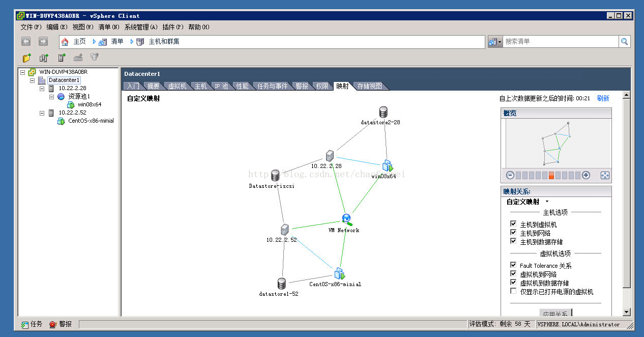Open the Alarms icon in the status bar
644x337 pixels.
pyautogui.click(x=53, y=324)
